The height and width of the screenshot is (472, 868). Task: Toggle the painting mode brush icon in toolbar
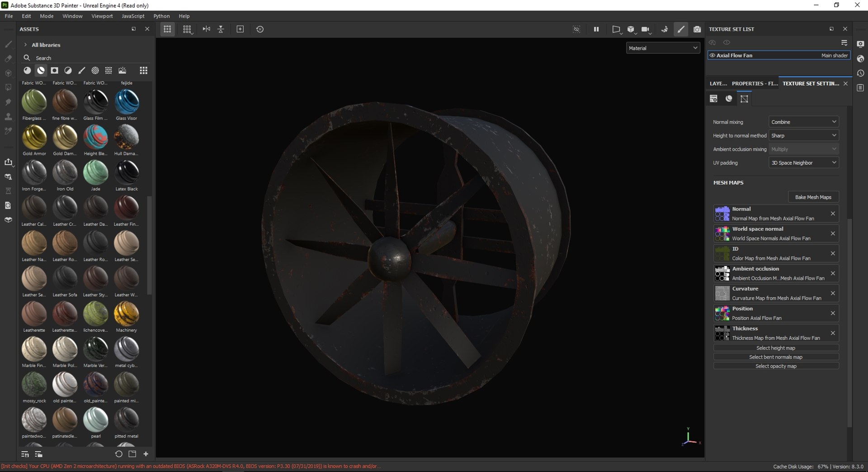click(x=681, y=29)
